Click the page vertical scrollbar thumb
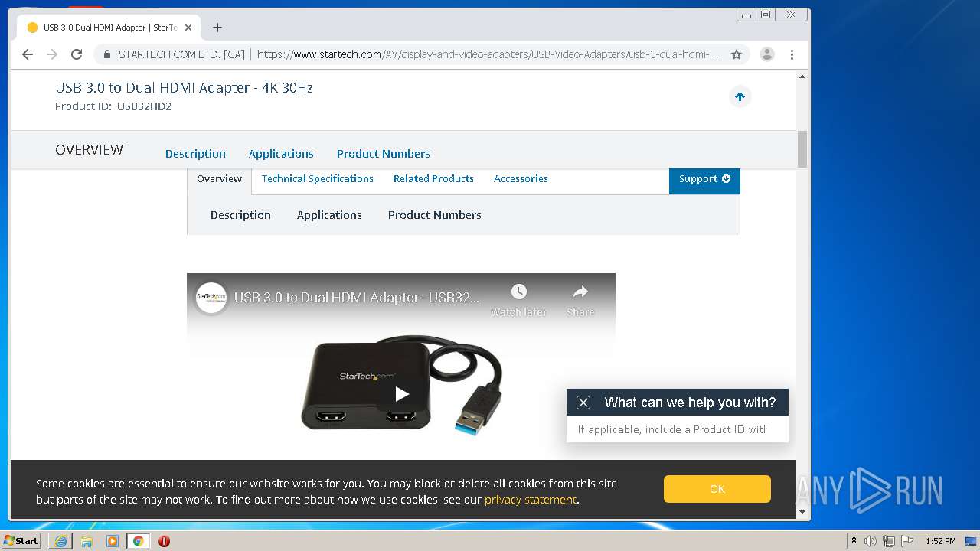Screen dimensions: 980x551 (x=802, y=149)
